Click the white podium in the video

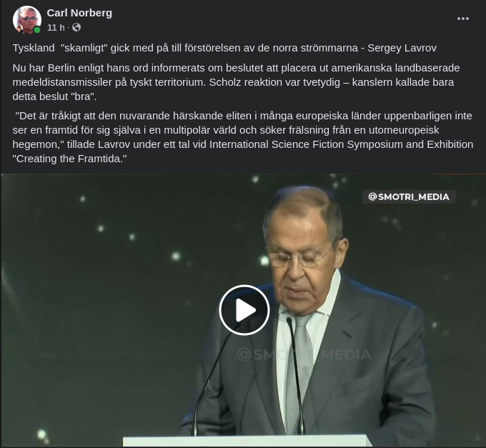tap(247, 441)
